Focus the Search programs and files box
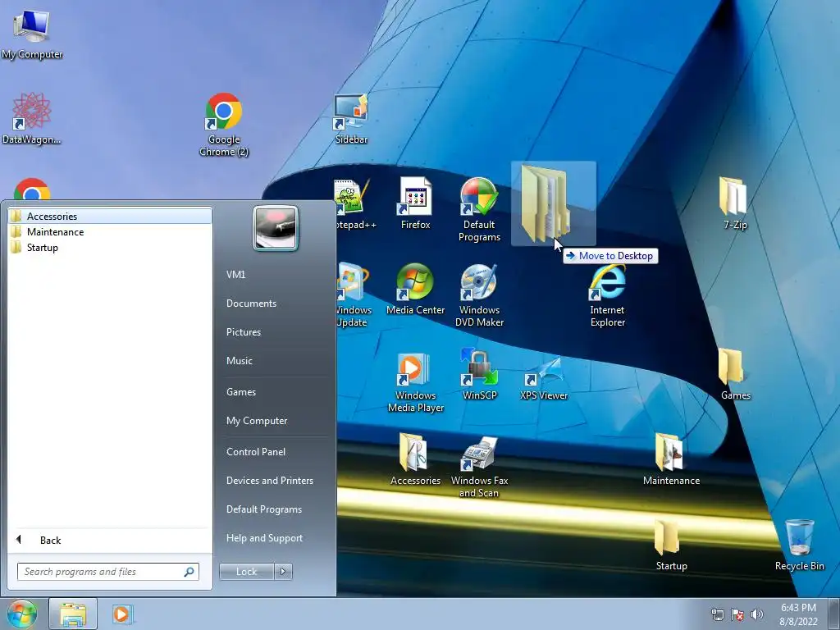This screenshot has width=840, height=630. (x=107, y=572)
